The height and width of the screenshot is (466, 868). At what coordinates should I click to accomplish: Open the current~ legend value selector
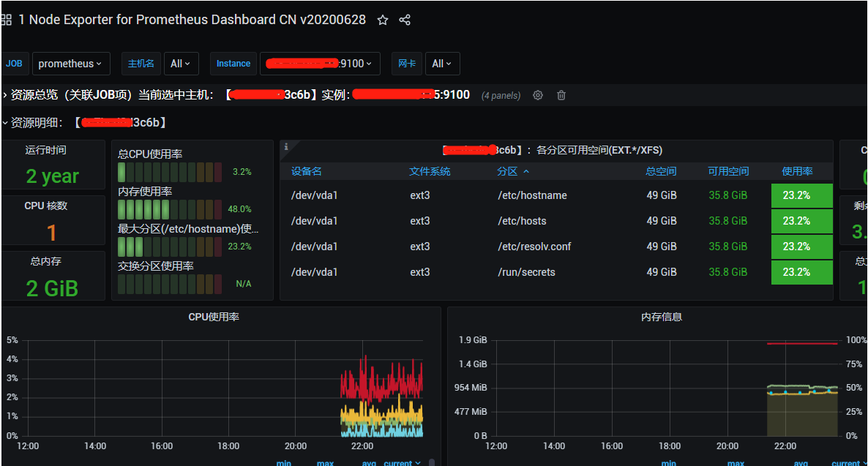tap(401, 462)
